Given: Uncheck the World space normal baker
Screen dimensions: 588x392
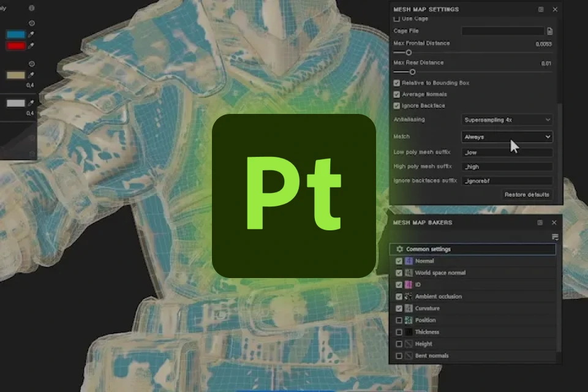Looking at the screenshot, I should pyautogui.click(x=399, y=273).
